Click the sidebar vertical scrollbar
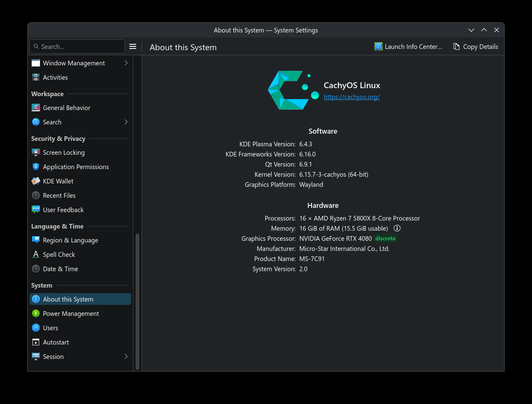The height and width of the screenshot is (404, 532). click(x=137, y=302)
